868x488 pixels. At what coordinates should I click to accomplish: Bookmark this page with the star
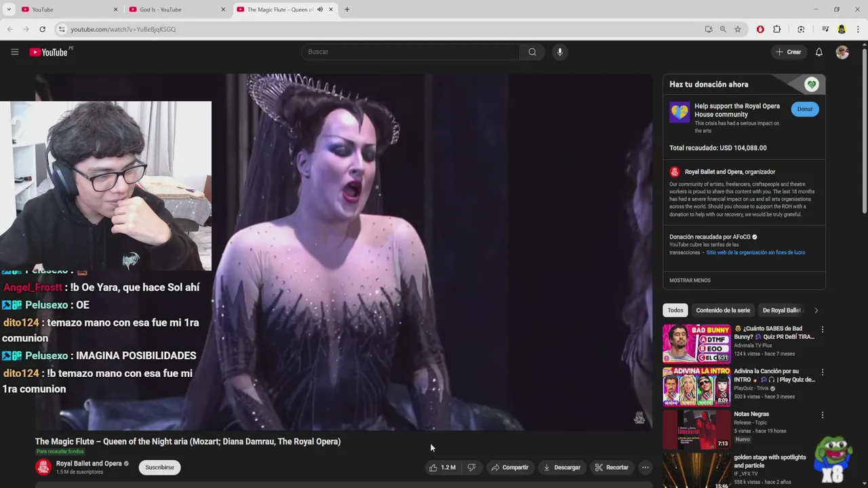click(x=738, y=29)
